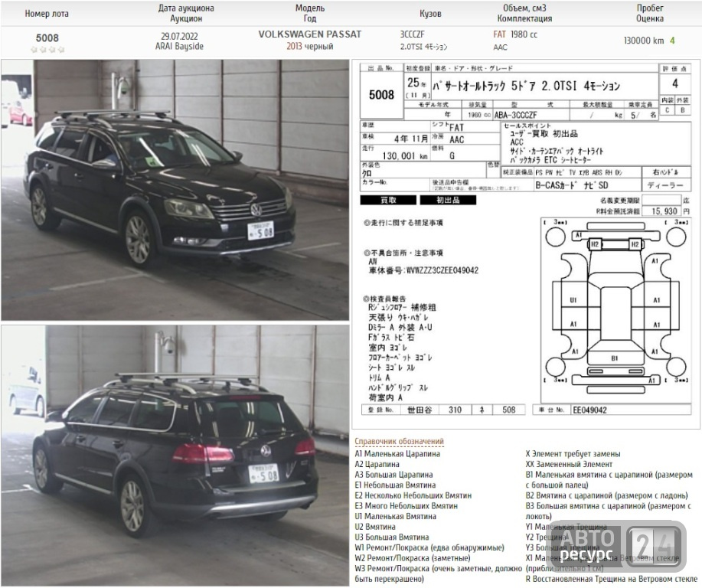The height and width of the screenshot is (588, 702).
Task: Click A3 Большая Царапина legend entry
Action: [393, 475]
